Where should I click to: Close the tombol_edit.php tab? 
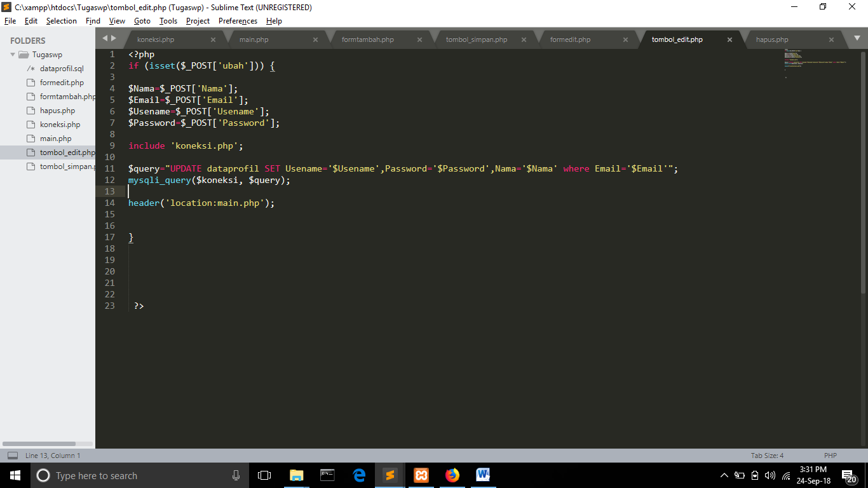[x=729, y=39]
